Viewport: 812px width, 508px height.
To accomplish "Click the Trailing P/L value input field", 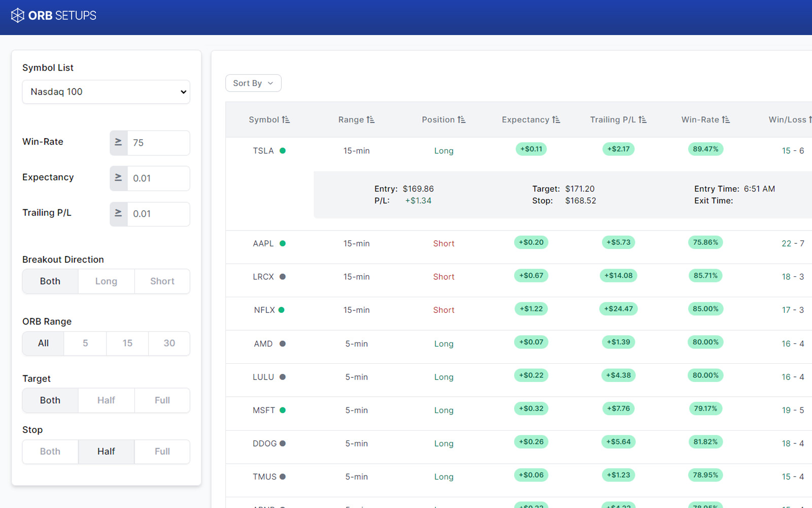I will coord(158,214).
